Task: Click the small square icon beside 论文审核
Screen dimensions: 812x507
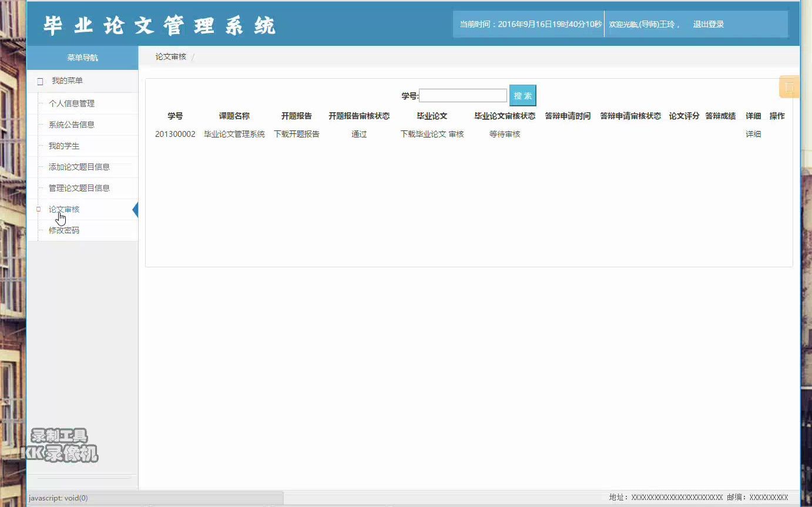Action: [38, 209]
